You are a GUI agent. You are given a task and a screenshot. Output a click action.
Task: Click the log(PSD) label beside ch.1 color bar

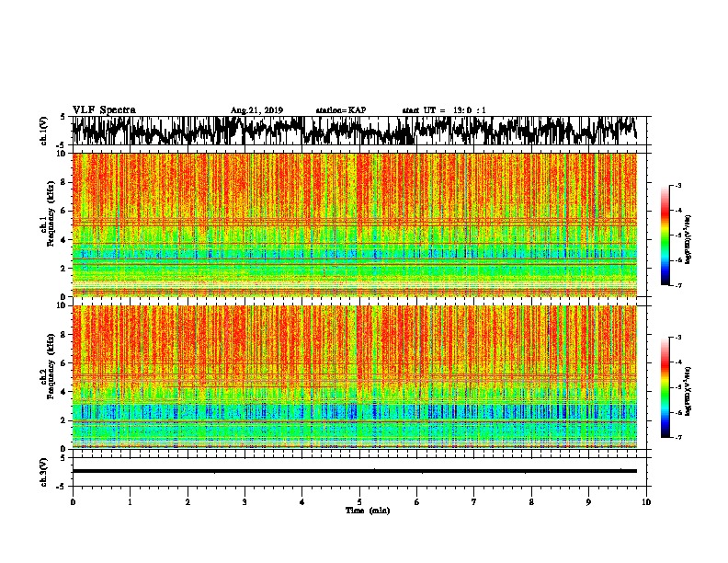click(688, 240)
